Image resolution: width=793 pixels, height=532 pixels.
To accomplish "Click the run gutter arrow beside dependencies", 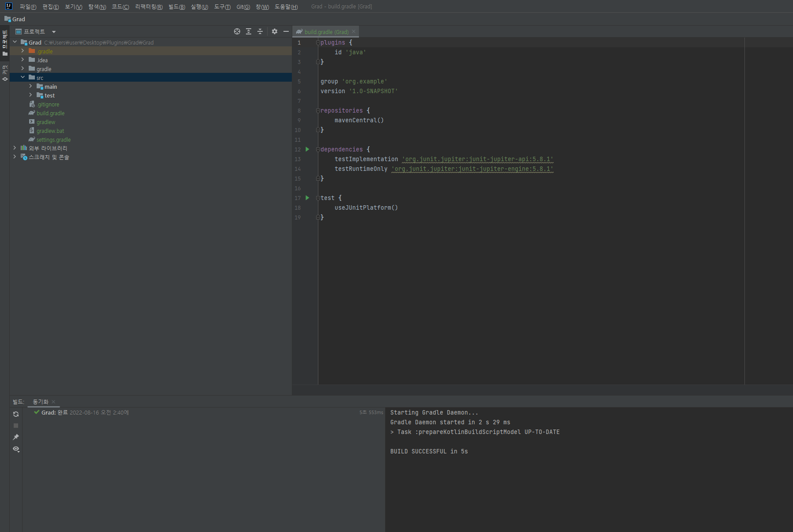I will (x=307, y=149).
